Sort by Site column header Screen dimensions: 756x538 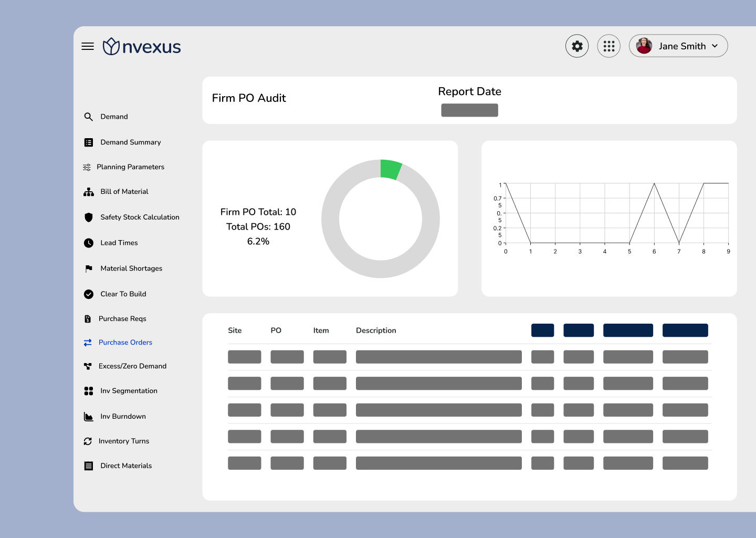click(x=235, y=330)
